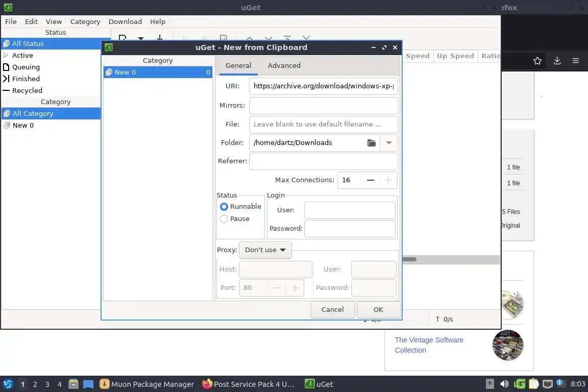Open the Folder history dropdown arrow

(x=389, y=143)
